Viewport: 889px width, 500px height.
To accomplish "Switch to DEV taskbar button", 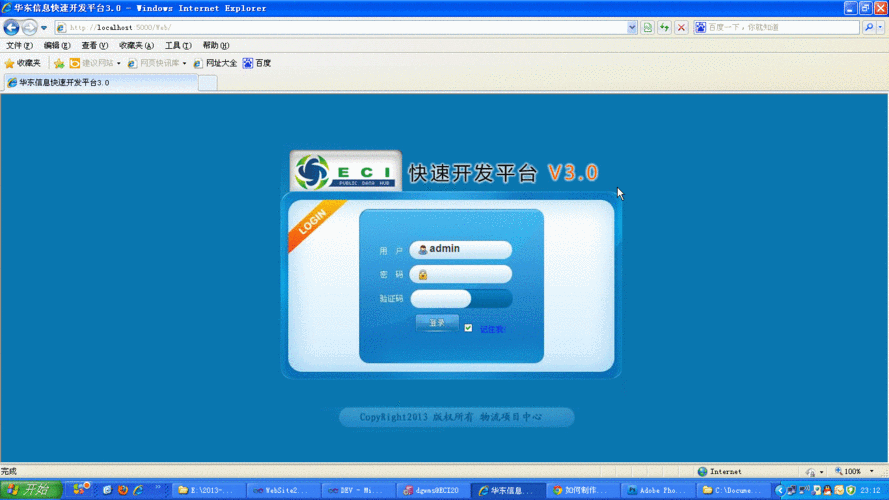I will click(358, 490).
